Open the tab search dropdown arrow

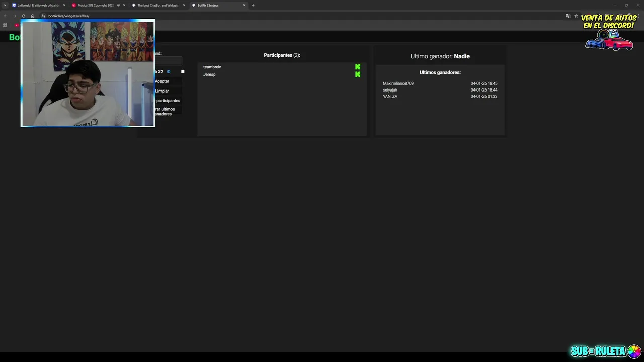click(5, 5)
